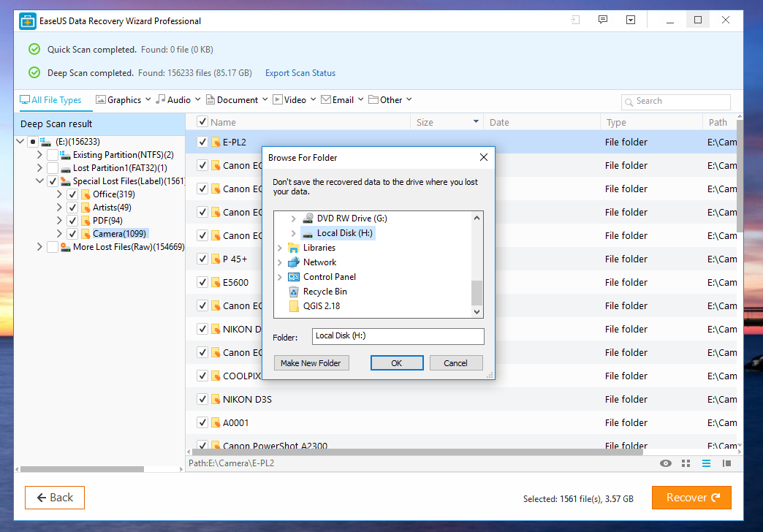Uncheck the NIKON D3S row checkbox
This screenshot has width=763, height=532.
(x=202, y=399)
